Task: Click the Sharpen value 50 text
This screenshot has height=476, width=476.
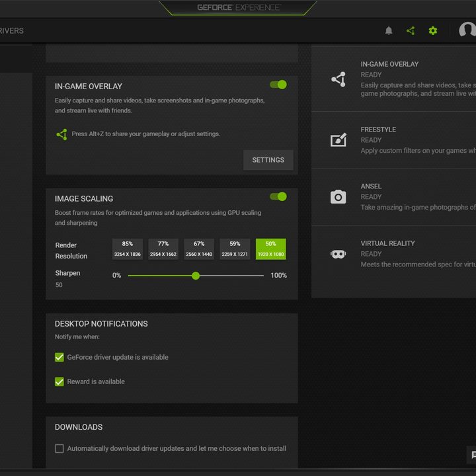Action: [59, 285]
